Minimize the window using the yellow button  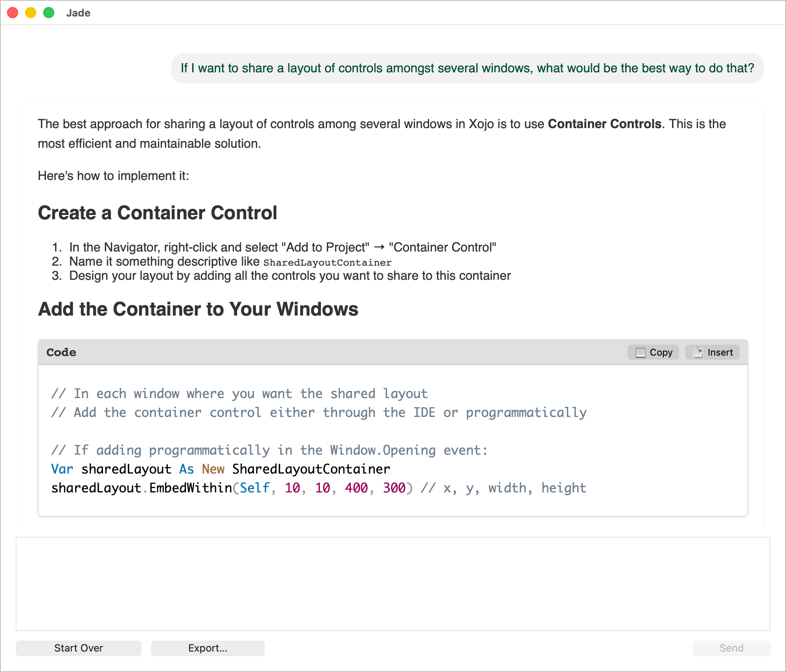click(x=31, y=13)
